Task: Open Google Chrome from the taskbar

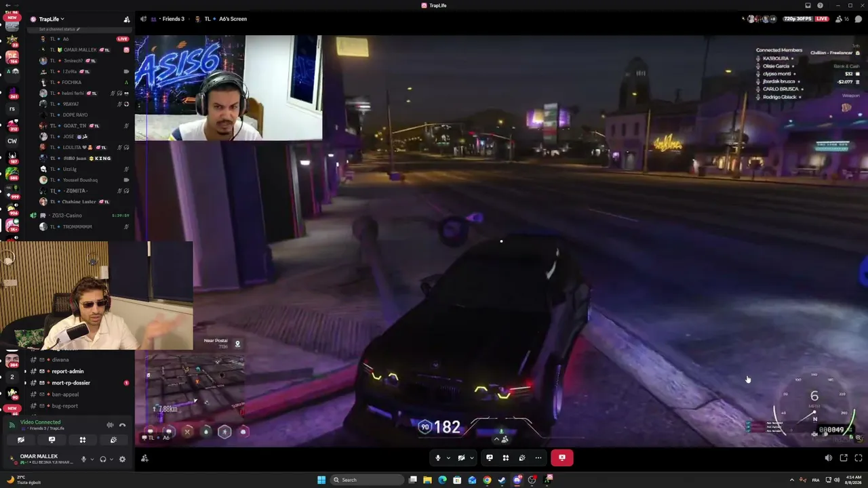Action: click(487, 480)
